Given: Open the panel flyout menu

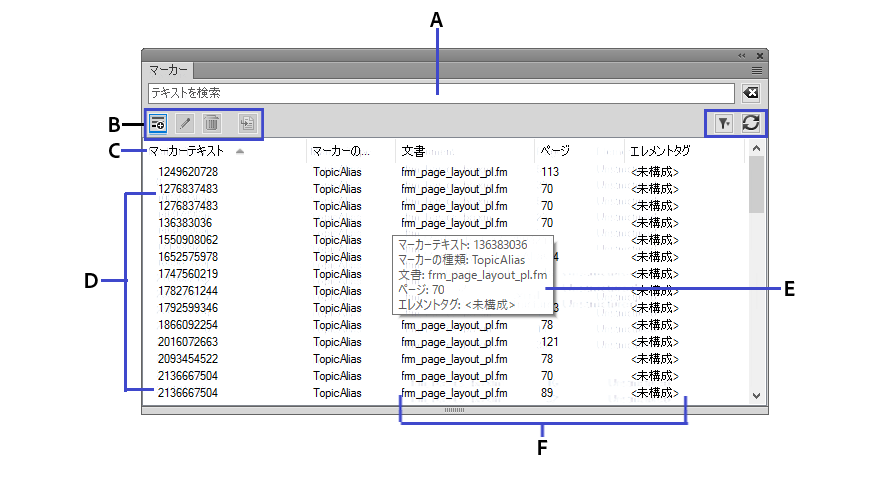Looking at the screenshot, I should pyautogui.click(x=757, y=71).
